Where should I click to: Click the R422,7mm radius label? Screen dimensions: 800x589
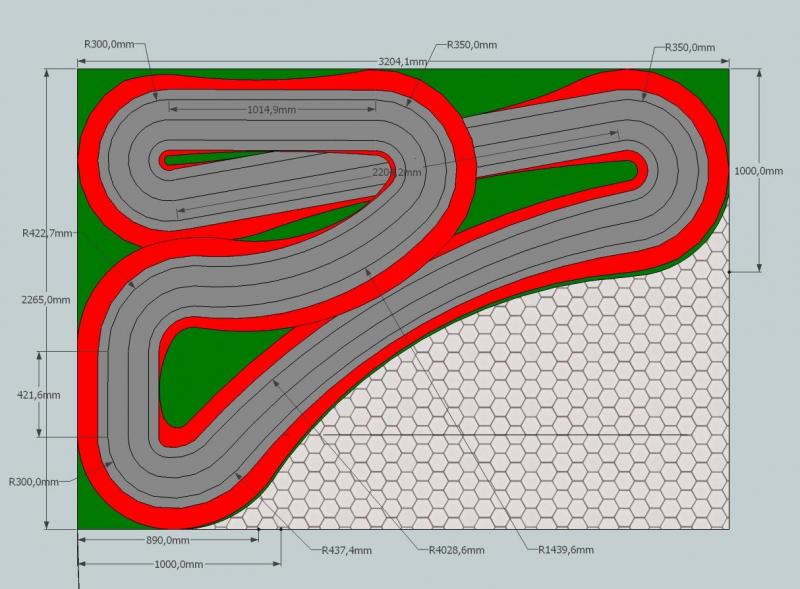pyautogui.click(x=47, y=232)
